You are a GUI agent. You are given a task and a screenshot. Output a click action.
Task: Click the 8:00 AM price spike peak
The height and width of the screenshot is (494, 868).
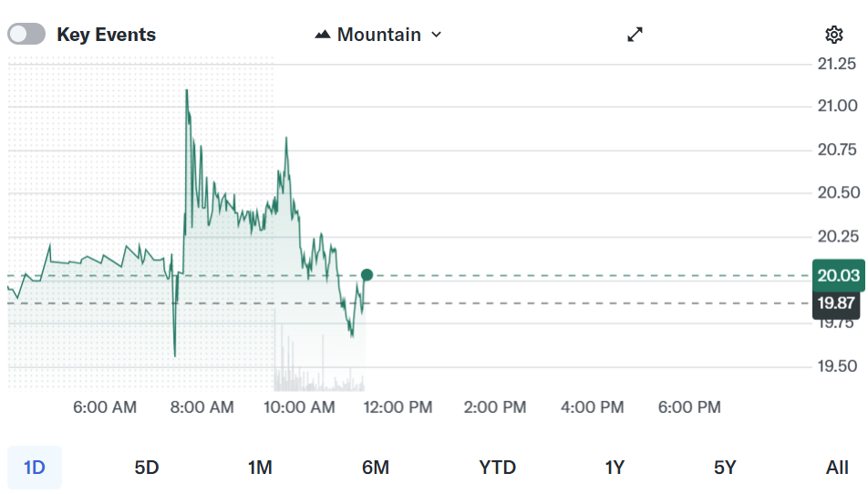click(x=187, y=91)
